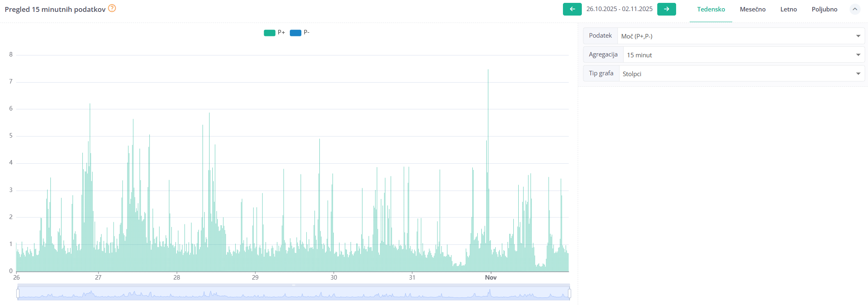This screenshot has height=305, width=868.
Task: Collapse the panel with chevron up icon
Action: tap(855, 9)
